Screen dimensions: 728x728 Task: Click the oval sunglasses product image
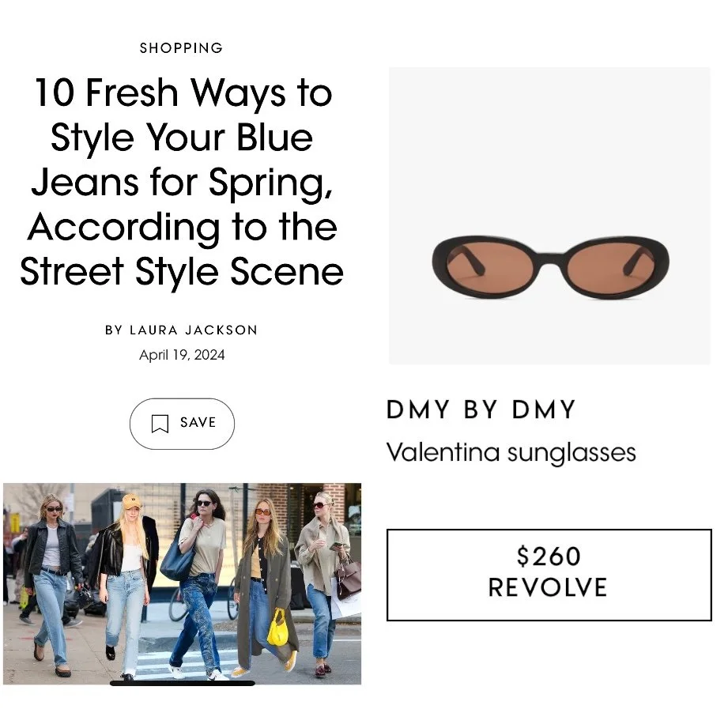click(x=549, y=216)
